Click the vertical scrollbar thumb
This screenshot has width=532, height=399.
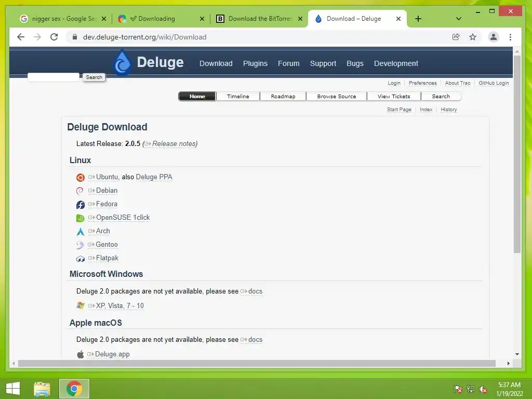(517, 154)
